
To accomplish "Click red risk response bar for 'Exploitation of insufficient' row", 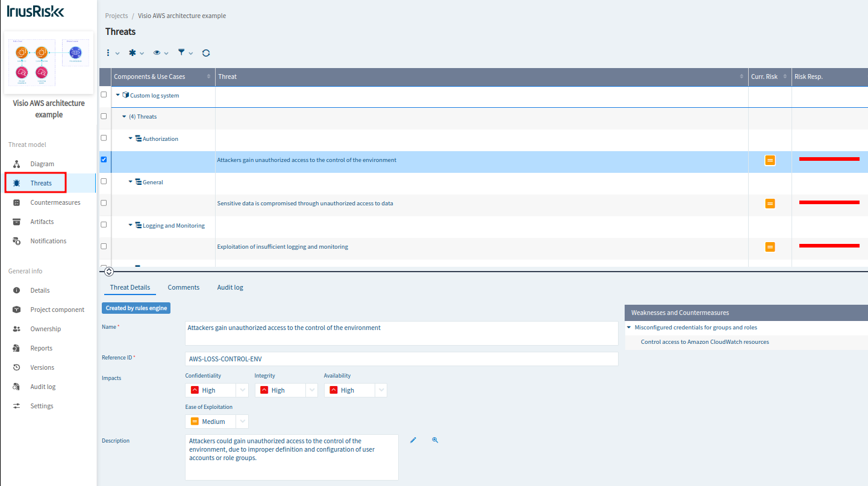I will click(x=829, y=246).
